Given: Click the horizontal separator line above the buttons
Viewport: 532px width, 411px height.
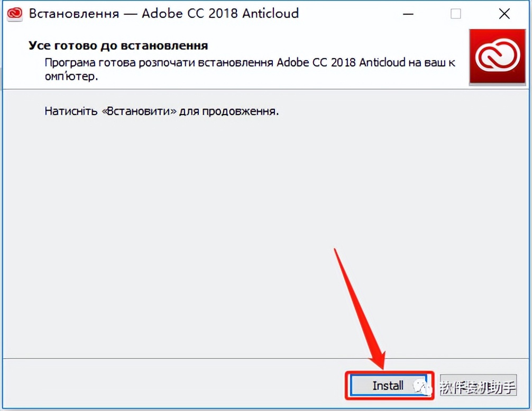Looking at the screenshot, I should click(x=266, y=359).
